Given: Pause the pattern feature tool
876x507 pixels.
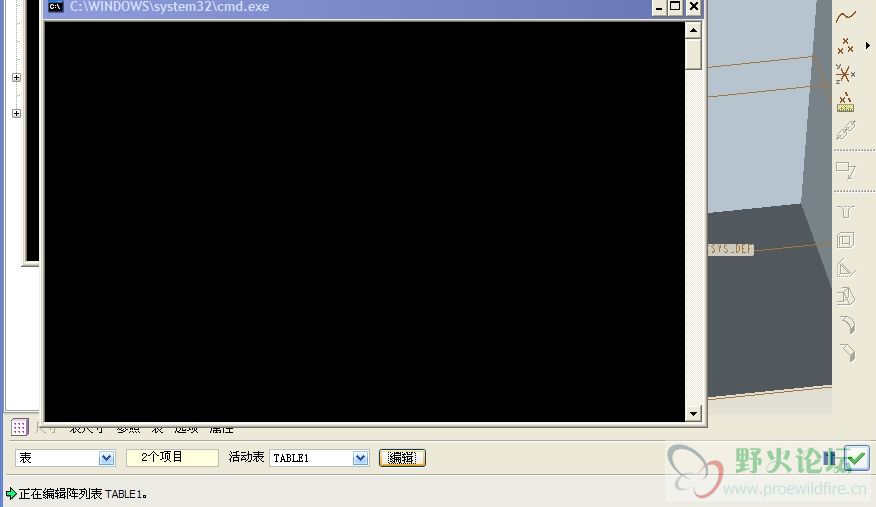Looking at the screenshot, I should coord(829,458).
